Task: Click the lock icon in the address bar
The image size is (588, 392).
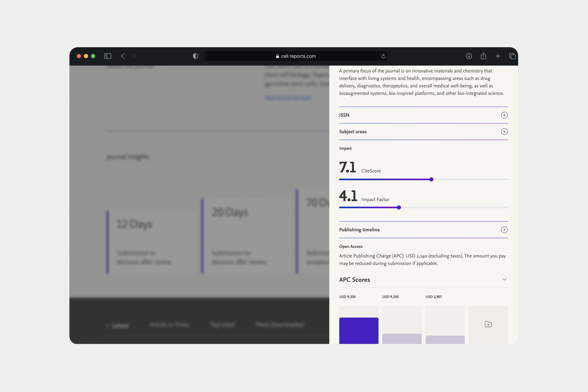Action: [x=277, y=56]
